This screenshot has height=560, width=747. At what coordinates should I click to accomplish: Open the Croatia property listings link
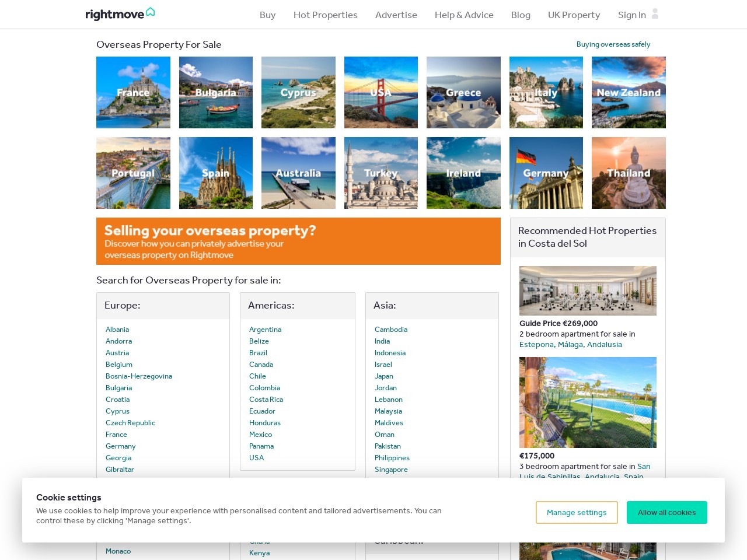pos(117,399)
